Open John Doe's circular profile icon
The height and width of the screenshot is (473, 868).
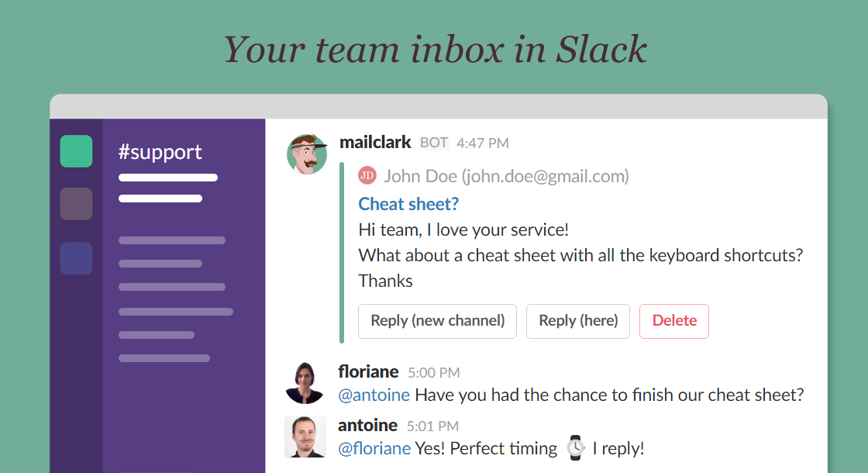tap(367, 175)
